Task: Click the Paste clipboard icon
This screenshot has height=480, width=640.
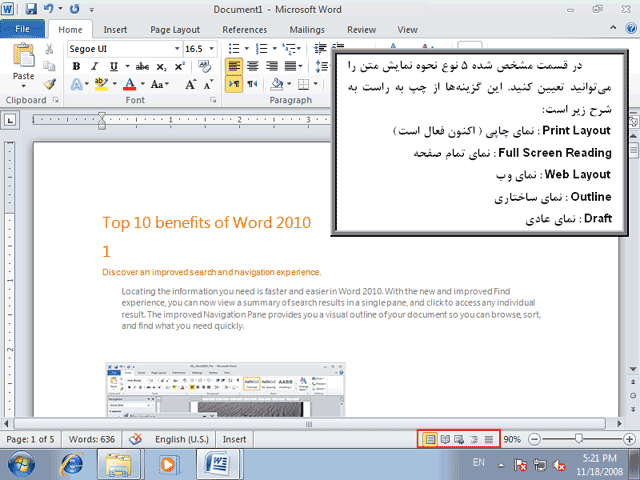Action: coord(23,55)
